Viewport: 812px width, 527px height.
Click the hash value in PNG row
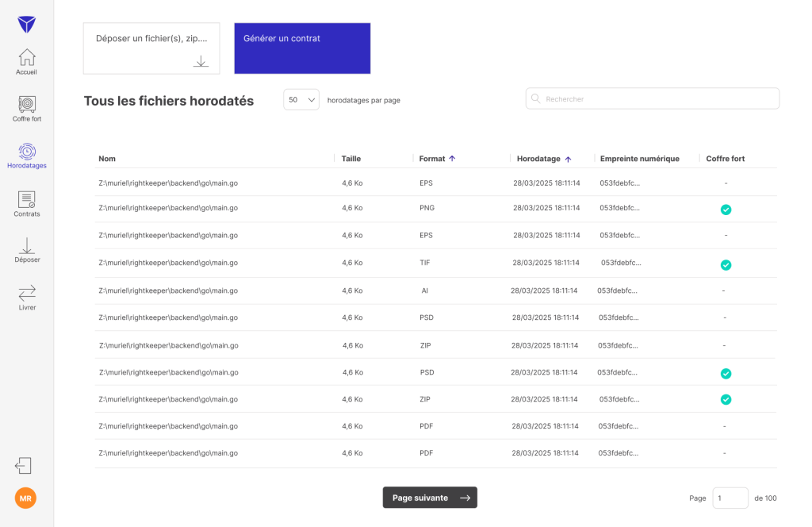tap(619, 208)
